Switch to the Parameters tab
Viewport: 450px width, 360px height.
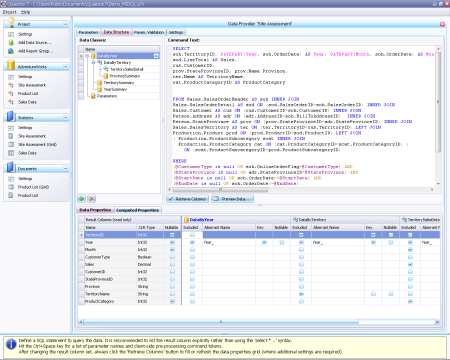point(88,32)
